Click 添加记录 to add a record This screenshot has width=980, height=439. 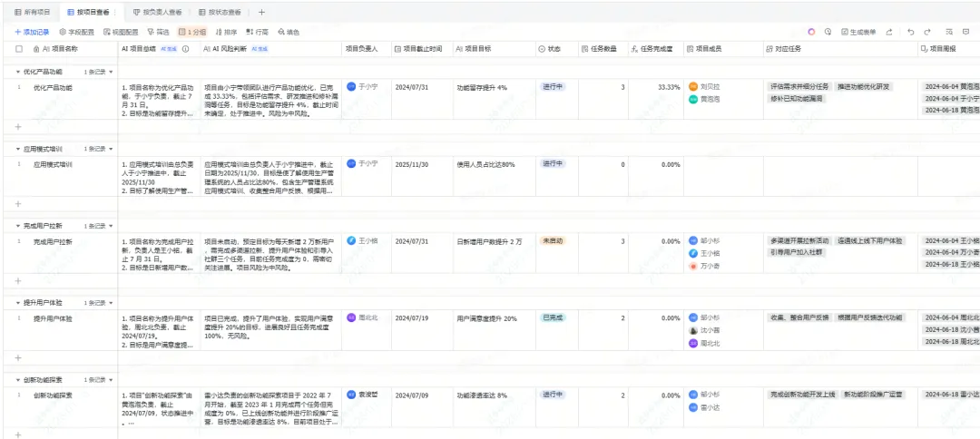click(32, 32)
